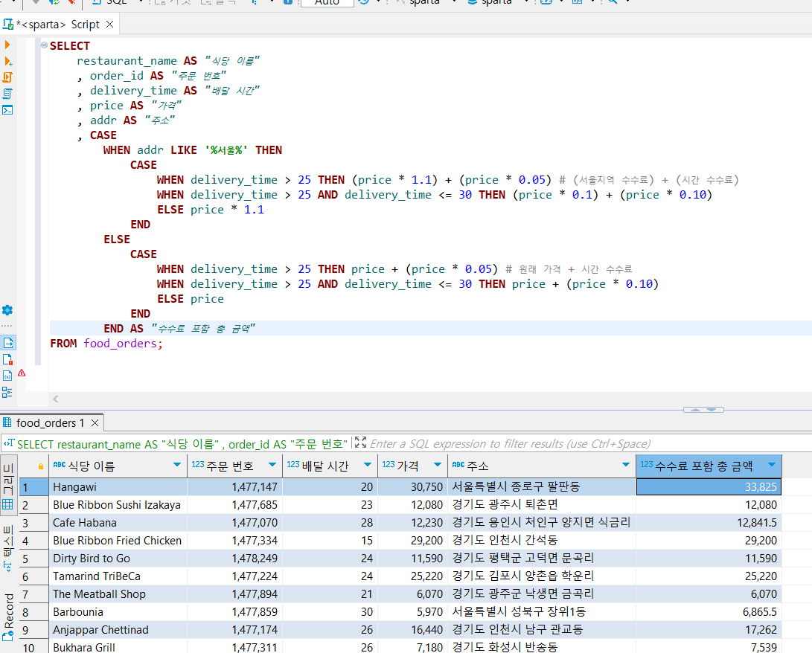Viewport: 812px width, 653px height.
Task: Select row number 1 header
Action: point(33,487)
